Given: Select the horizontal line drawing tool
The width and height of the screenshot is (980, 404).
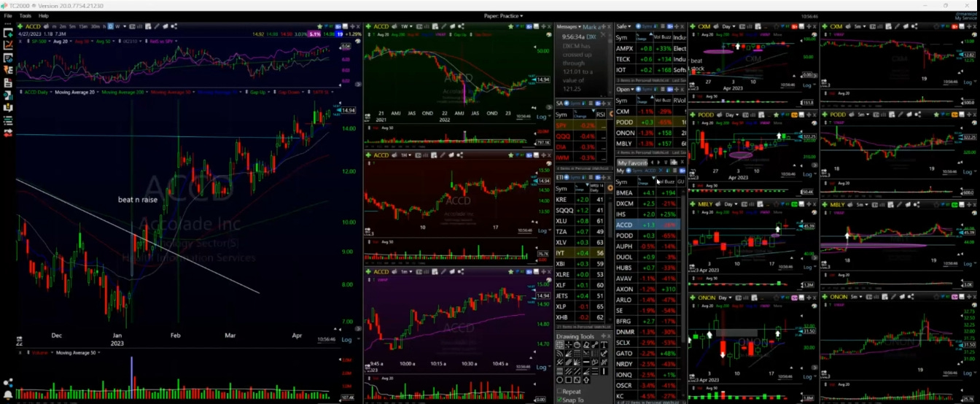Looking at the screenshot, I should [586, 362].
